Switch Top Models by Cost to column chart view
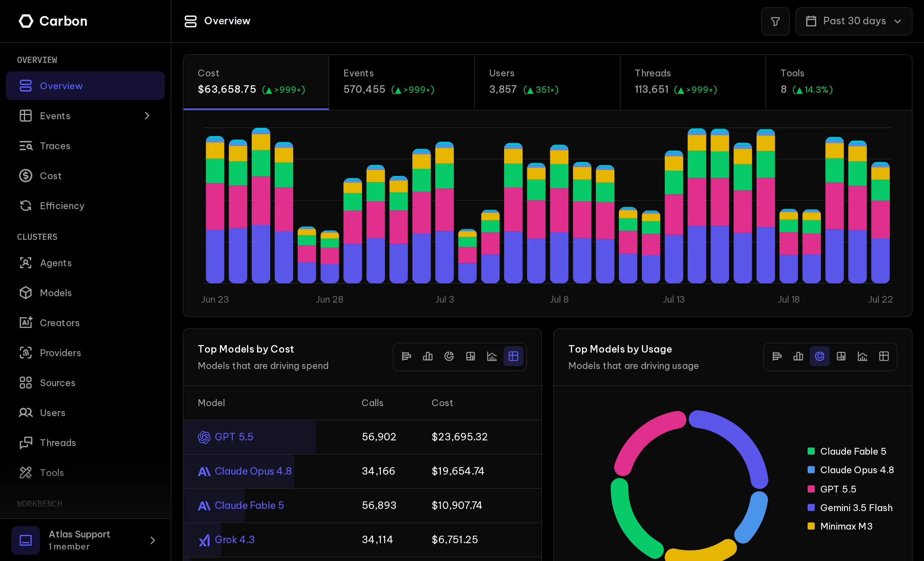This screenshot has width=924, height=561. pyautogui.click(x=428, y=357)
